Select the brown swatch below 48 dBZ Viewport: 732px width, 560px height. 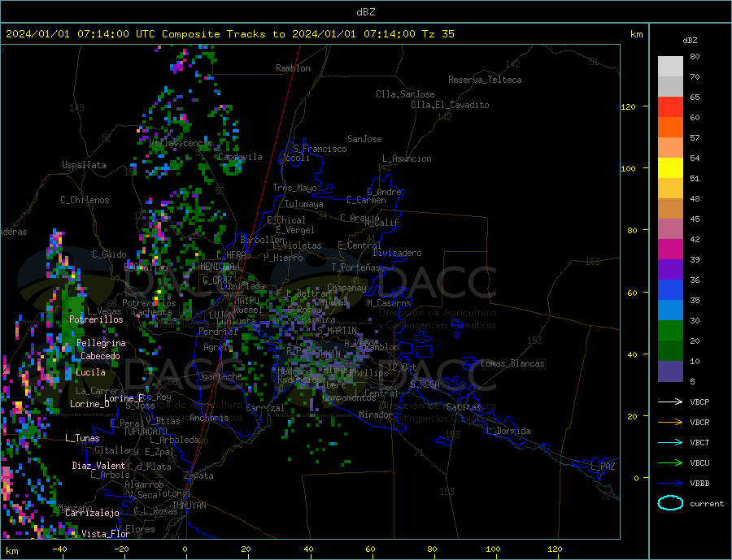click(x=670, y=209)
